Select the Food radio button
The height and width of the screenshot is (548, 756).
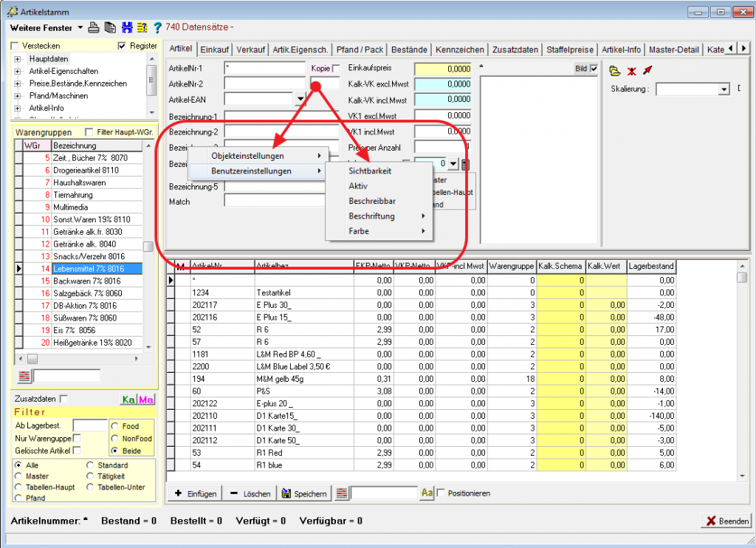tap(114, 426)
